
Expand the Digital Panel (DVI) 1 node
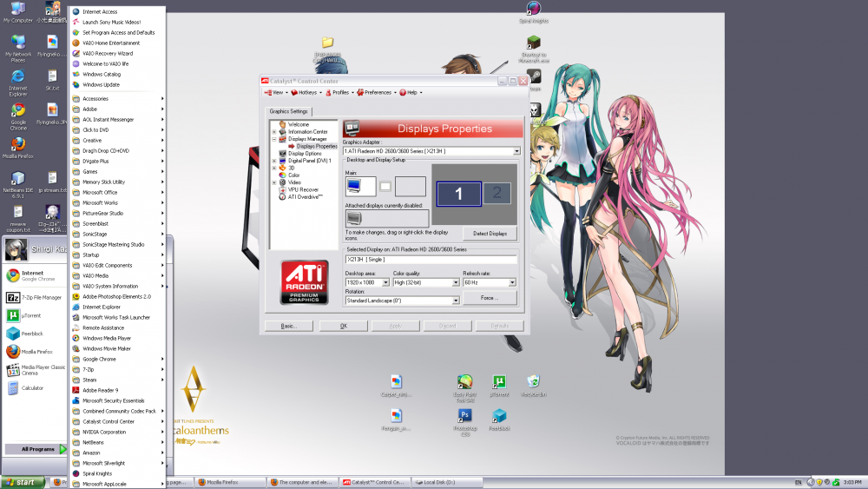274,161
